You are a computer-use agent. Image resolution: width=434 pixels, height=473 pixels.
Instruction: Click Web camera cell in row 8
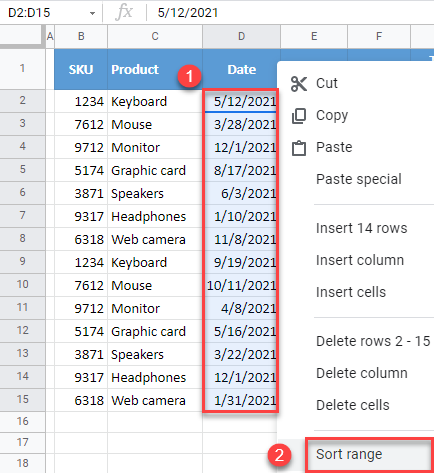coord(155,239)
